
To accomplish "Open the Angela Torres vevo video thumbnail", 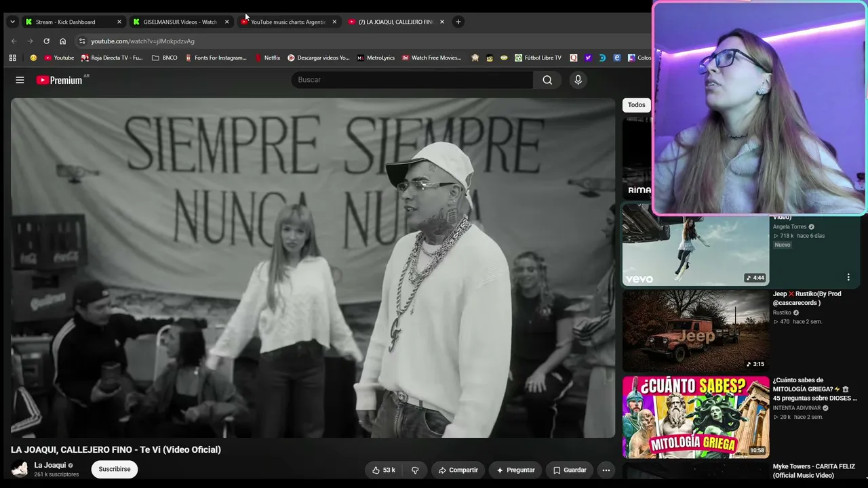I will tap(696, 245).
